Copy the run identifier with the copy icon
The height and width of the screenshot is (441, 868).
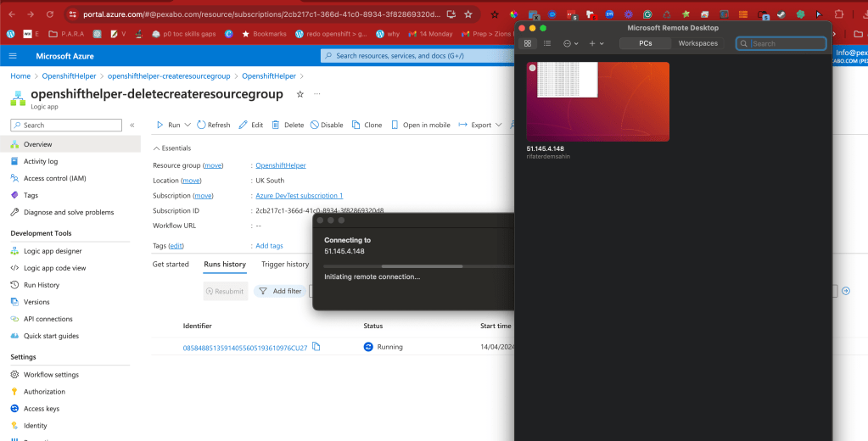click(x=316, y=347)
